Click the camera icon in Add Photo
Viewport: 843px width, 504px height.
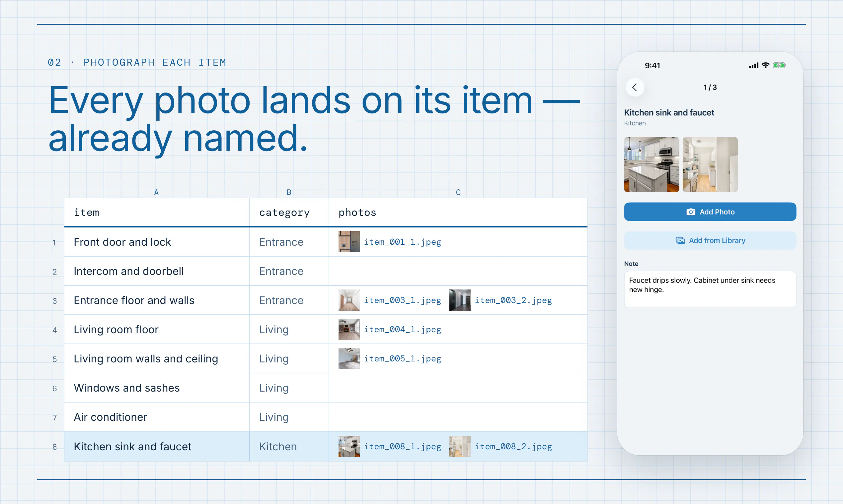tap(691, 212)
